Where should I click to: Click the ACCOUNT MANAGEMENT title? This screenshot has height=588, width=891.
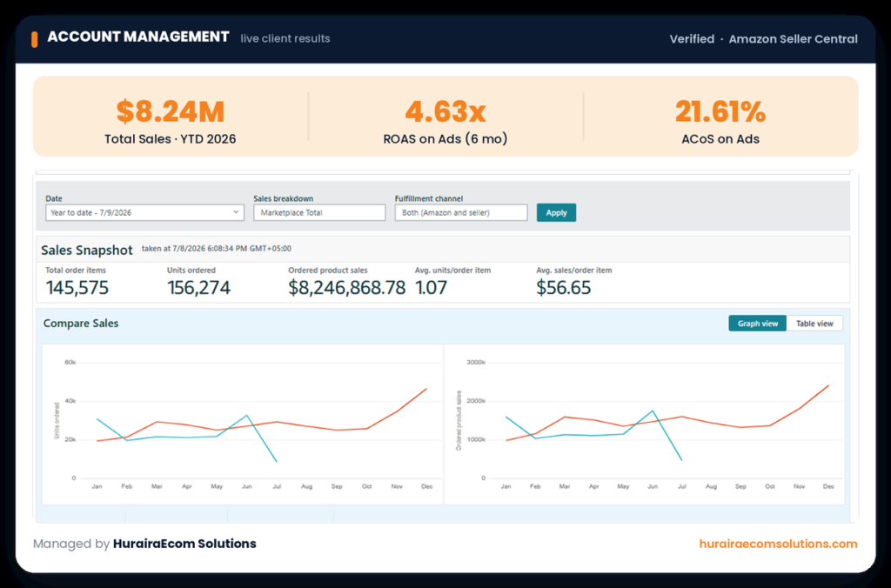tap(138, 37)
